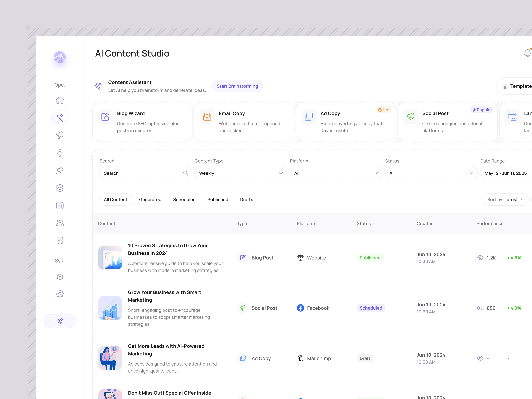Click the Performance column header

[x=490, y=223]
